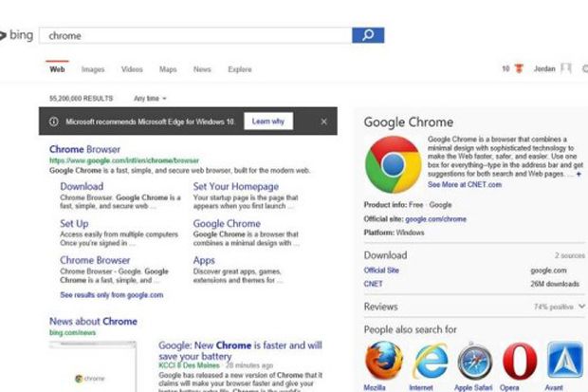
Task: Click the Opera label under its icon
Action: [x=509, y=387]
